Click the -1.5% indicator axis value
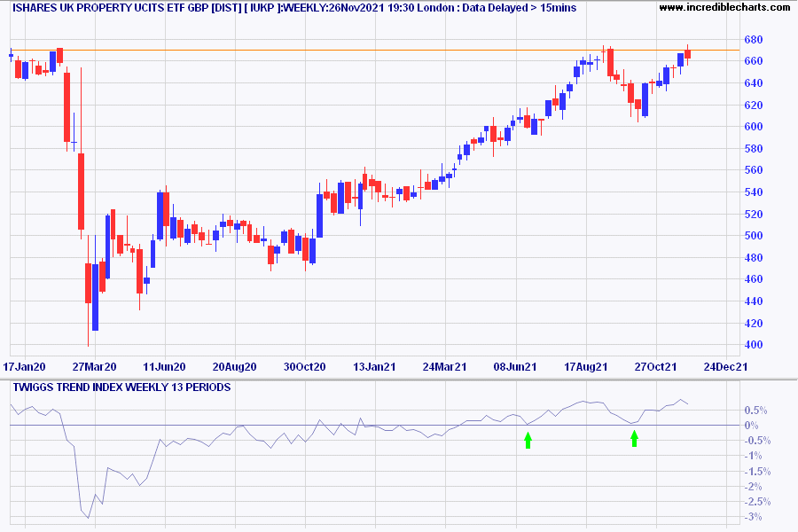798x532 pixels. coord(757,472)
